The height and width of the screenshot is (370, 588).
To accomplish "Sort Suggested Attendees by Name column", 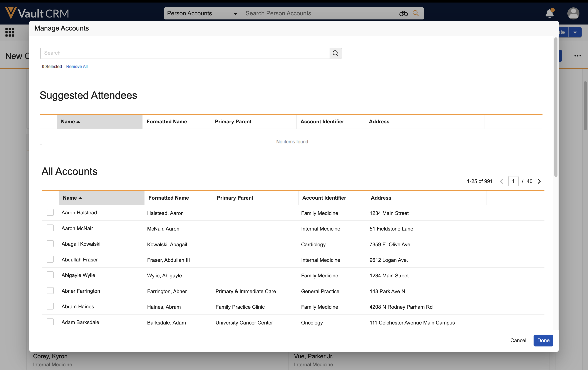I will point(71,122).
